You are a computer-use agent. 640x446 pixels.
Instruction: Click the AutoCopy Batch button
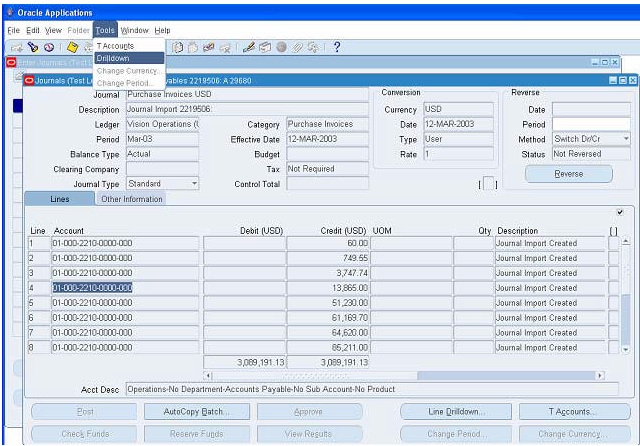pyautogui.click(x=197, y=412)
